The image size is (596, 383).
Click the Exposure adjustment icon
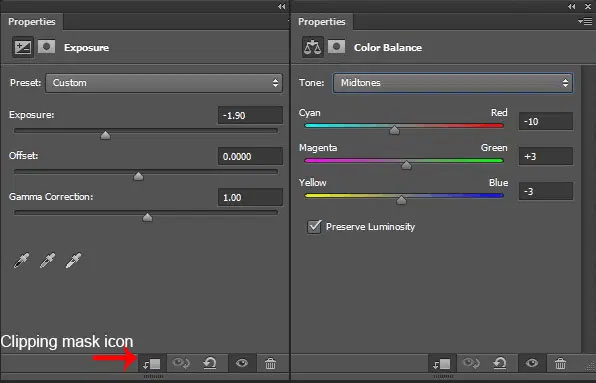click(x=23, y=47)
